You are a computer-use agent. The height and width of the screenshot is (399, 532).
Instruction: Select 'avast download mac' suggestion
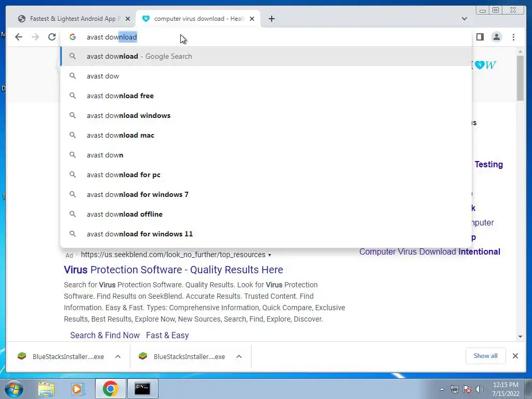[266, 135]
